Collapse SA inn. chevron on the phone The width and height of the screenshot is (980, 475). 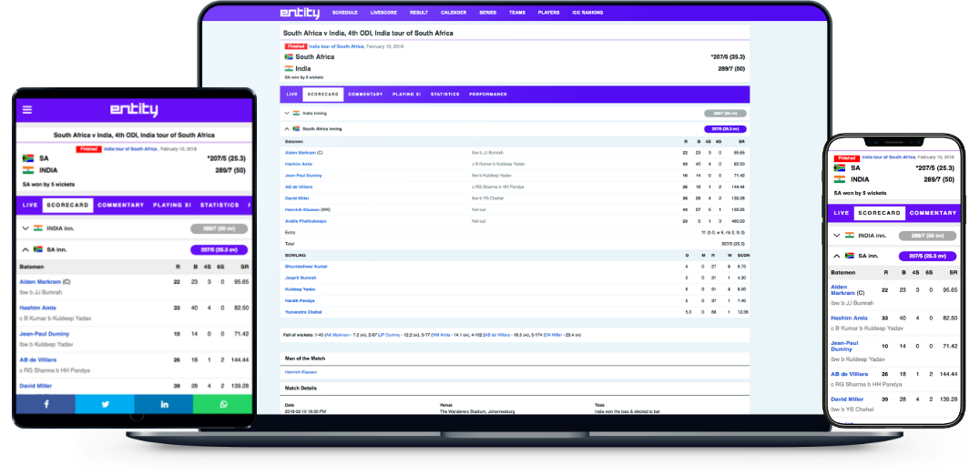pyautogui.click(x=835, y=257)
